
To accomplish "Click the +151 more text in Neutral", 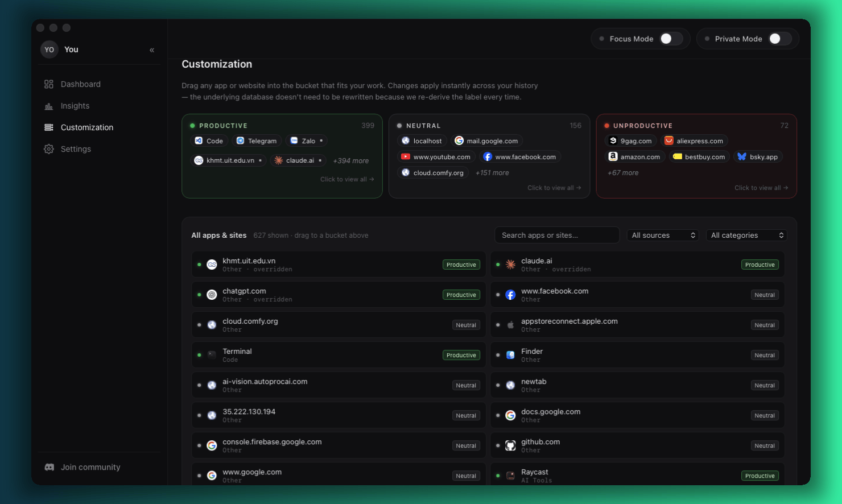I will coord(492,173).
